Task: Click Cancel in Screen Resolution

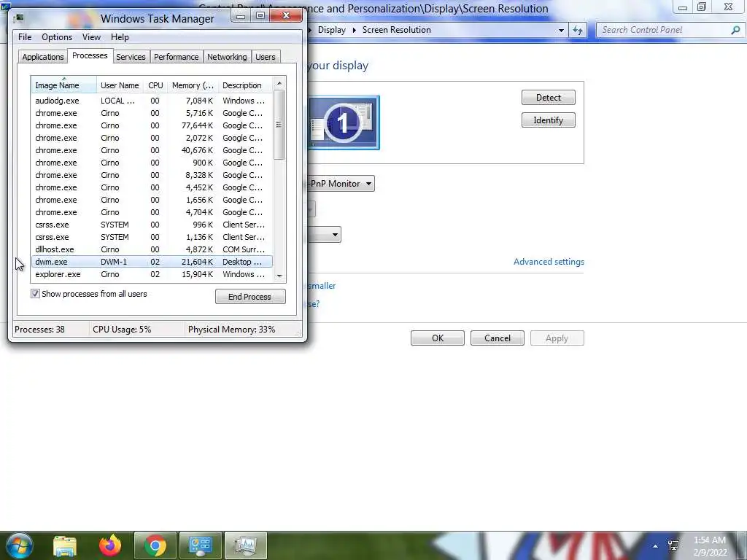Action: [x=498, y=338]
